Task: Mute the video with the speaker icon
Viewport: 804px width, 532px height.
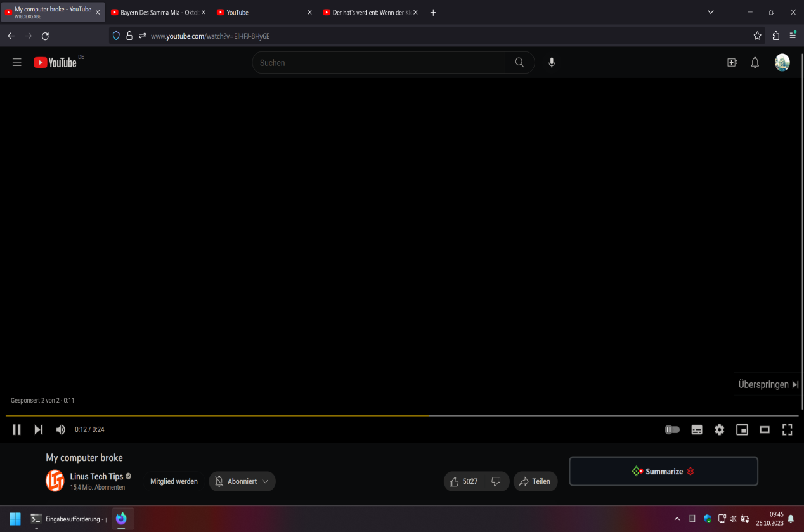Action: [x=60, y=429]
